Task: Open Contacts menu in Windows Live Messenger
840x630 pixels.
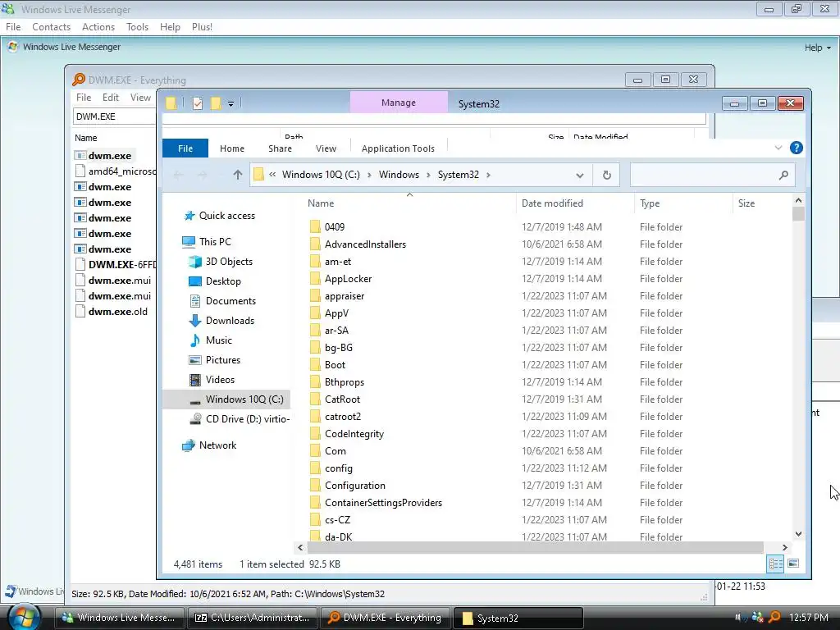Action: point(52,27)
